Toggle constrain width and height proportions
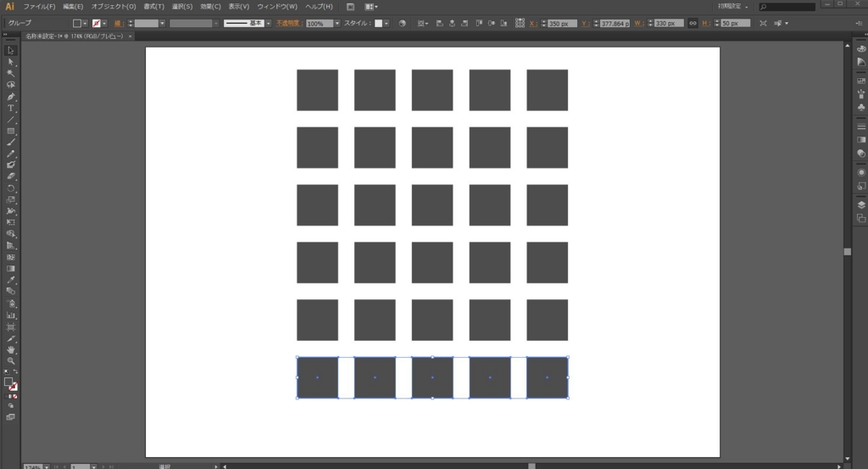The height and width of the screenshot is (469, 868). coord(693,23)
